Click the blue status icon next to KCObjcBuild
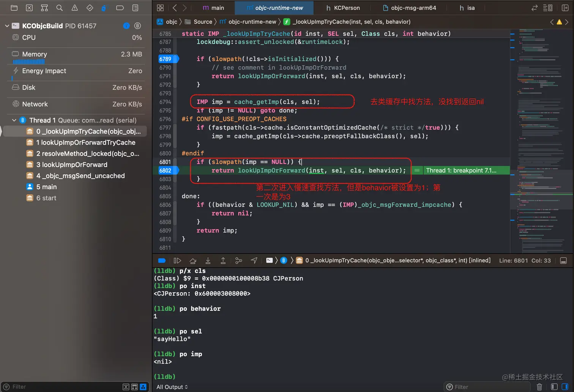The width and height of the screenshot is (574, 392). [x=126, y=26]
